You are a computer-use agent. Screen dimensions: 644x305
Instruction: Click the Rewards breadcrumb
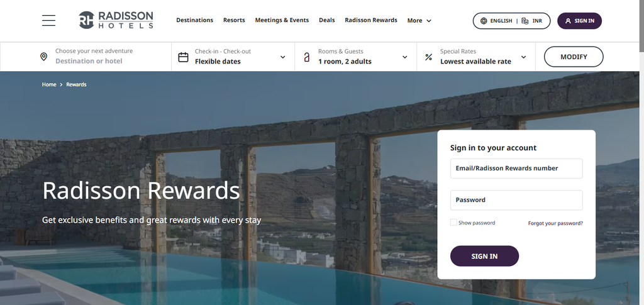click(76, 84)
